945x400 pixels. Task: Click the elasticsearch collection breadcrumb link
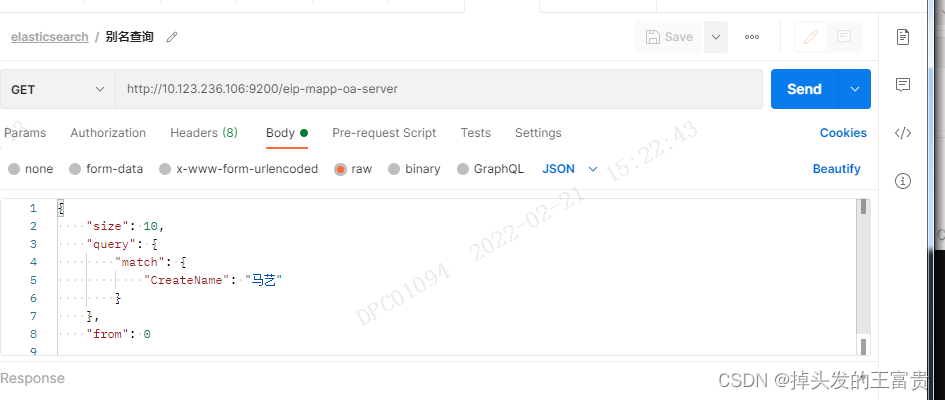tap(49, 37)
